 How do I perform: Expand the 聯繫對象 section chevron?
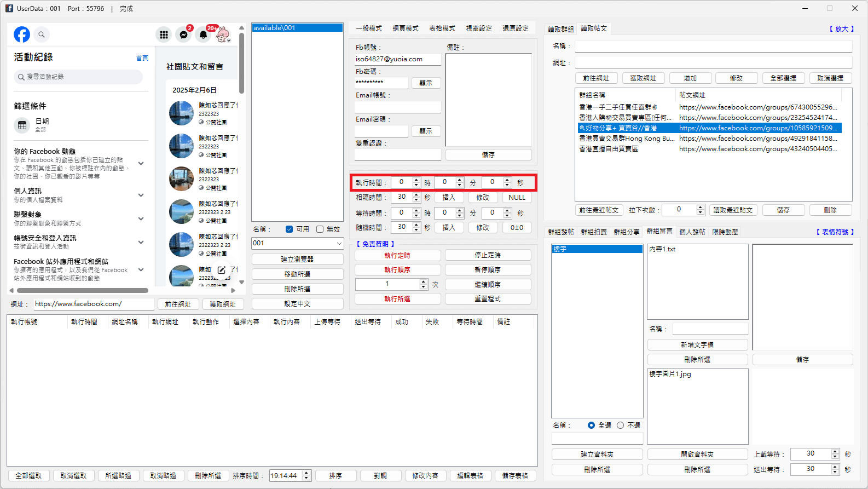pos(141,218)
